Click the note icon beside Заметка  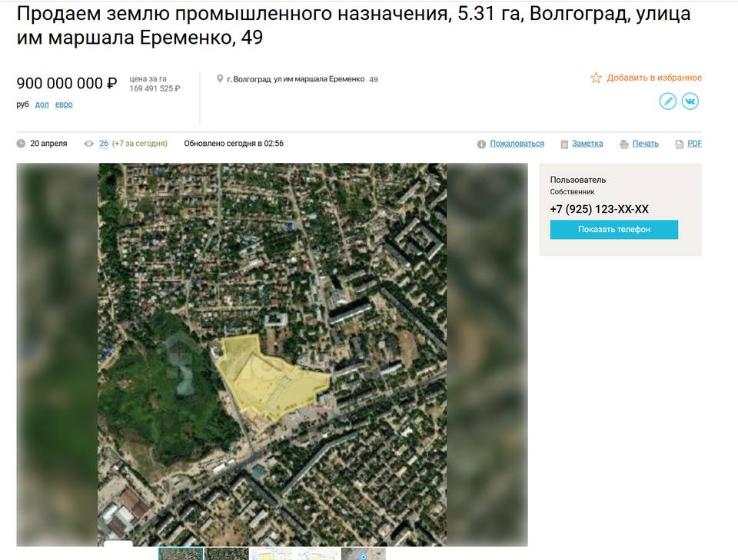564,144
